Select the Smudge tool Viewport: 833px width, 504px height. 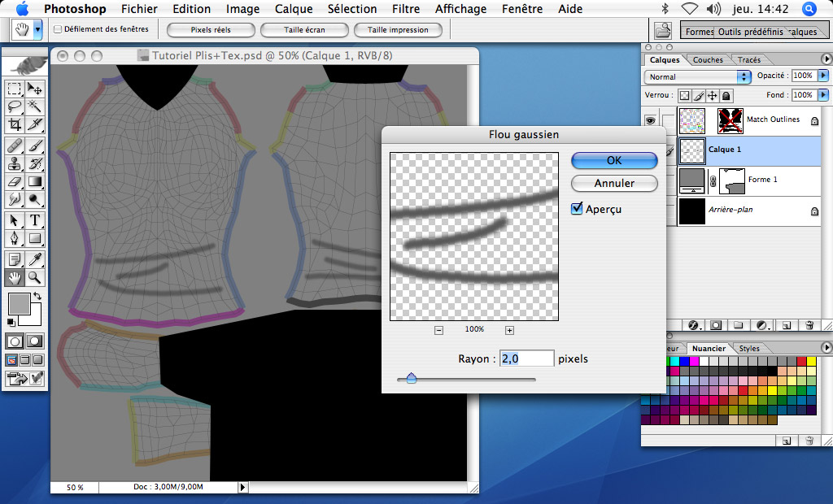[15, 200]
